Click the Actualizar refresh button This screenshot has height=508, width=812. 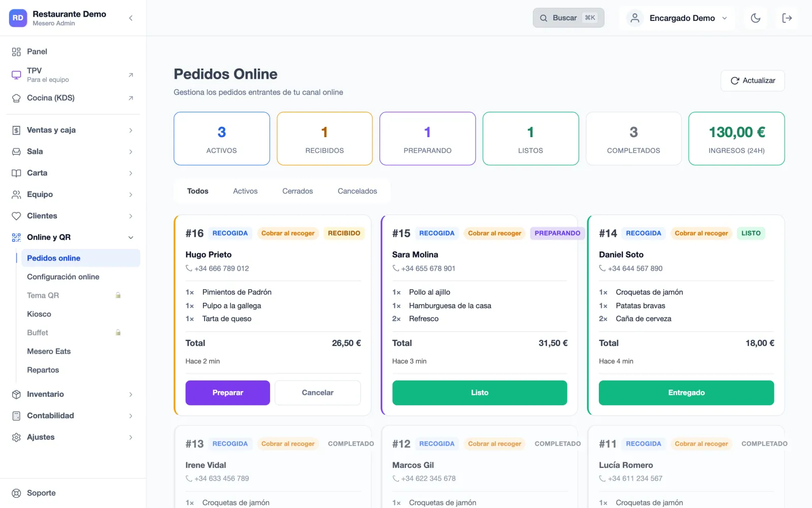(753, 81)
